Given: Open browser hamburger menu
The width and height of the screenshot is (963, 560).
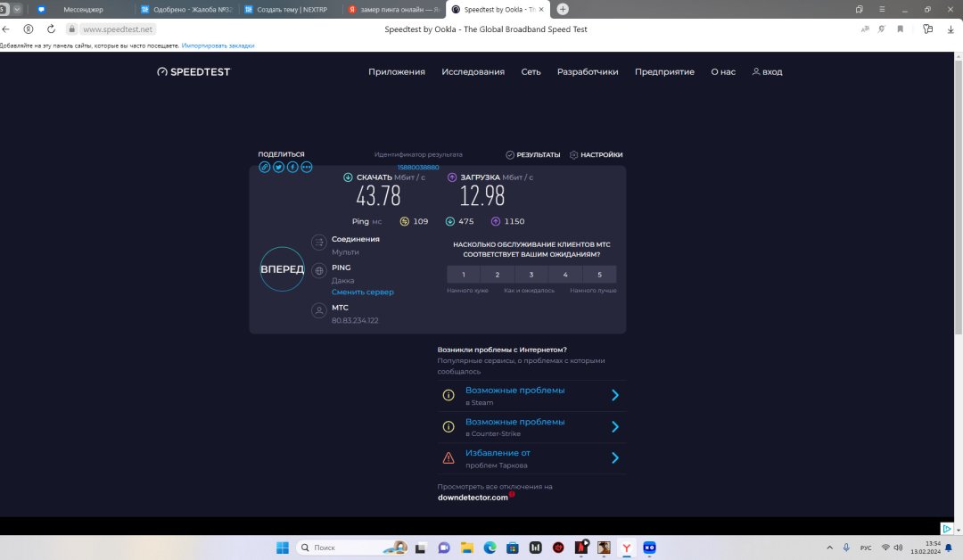Looking at the screenshot, I should 882,9.
